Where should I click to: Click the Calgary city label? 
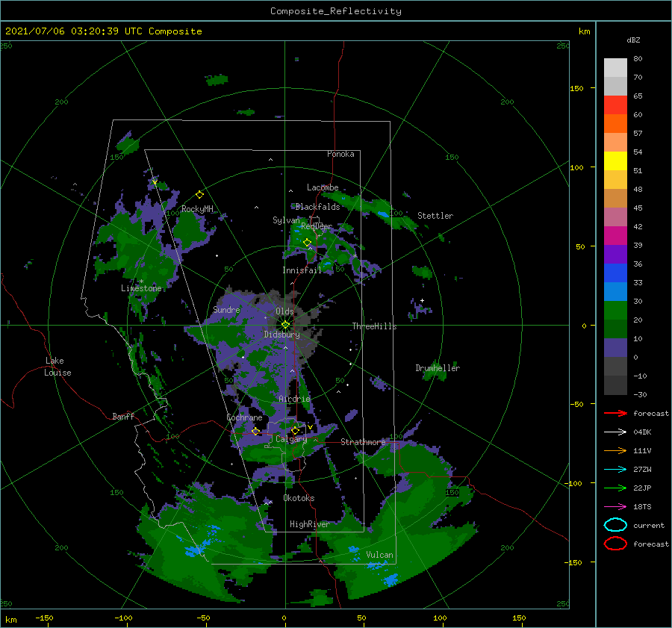coord(291,439)
